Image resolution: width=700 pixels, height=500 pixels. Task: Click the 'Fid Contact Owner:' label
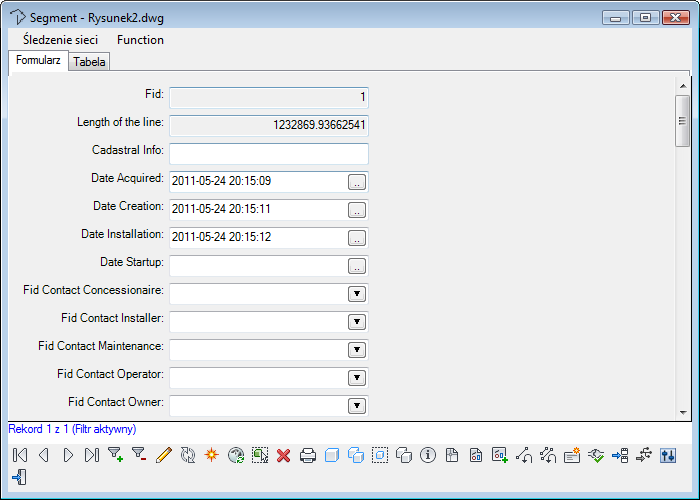pyautogui.click(x=116, y=402)
